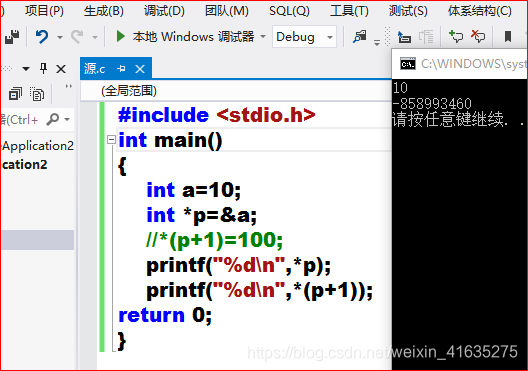Click the commented //*(p+1)=100; line
Image resolution: width=528 pixels, height=371 pixels.
click(214, 240)
